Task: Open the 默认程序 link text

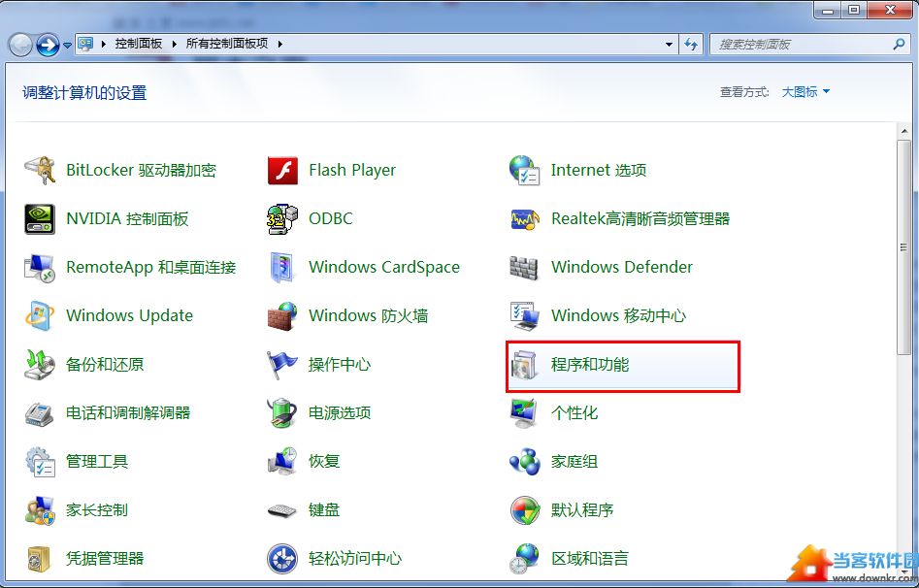Action: click(x=582, y=510)
